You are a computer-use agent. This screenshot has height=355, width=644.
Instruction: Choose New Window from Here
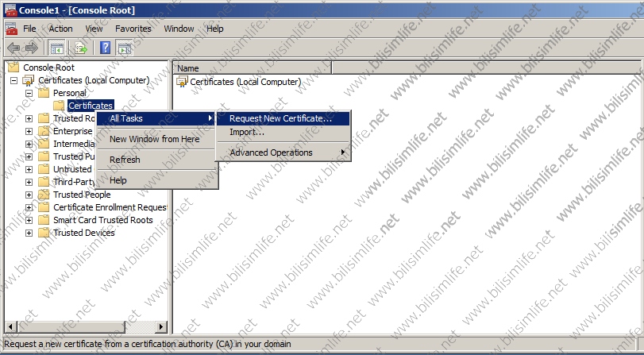156,139
